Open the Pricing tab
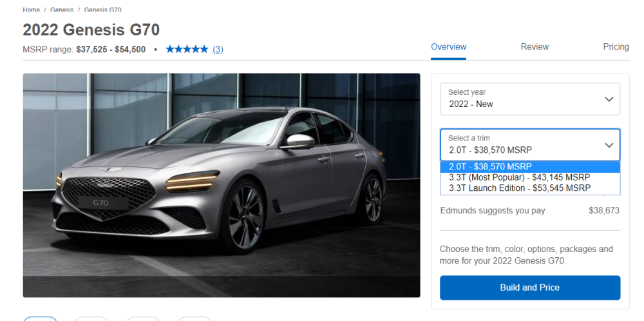 (x=616, y=47)
